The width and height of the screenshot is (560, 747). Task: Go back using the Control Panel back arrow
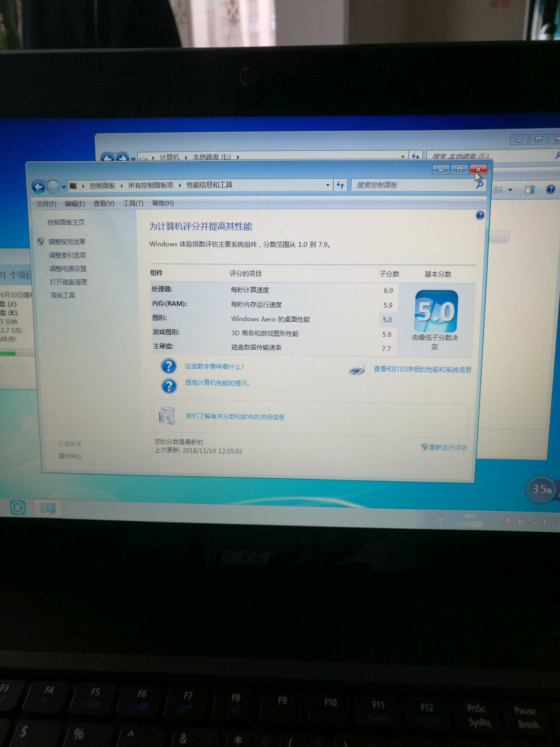[x=38, y=186]
